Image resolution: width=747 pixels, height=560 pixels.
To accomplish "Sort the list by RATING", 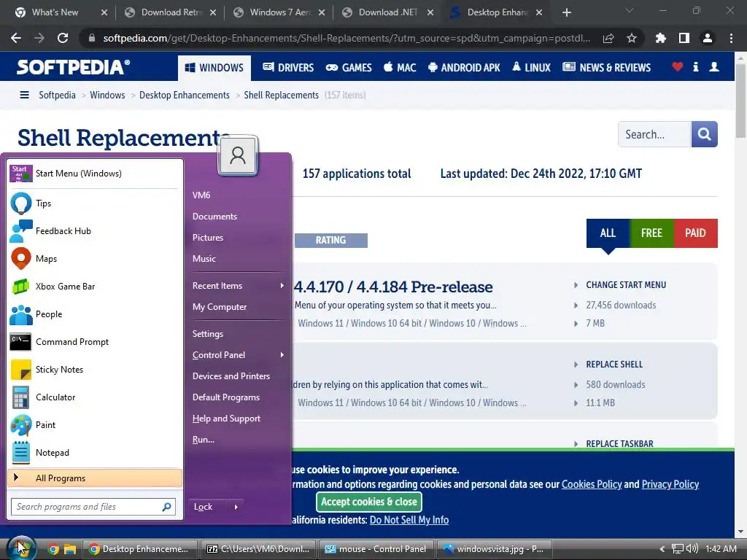I will (x=330, y=240).
